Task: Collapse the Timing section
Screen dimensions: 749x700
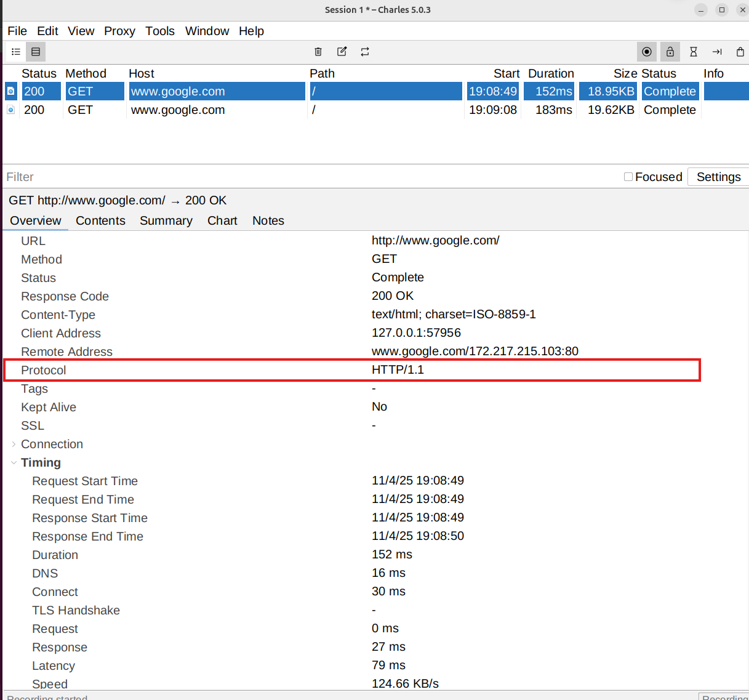Action: [x=14, y=462]
